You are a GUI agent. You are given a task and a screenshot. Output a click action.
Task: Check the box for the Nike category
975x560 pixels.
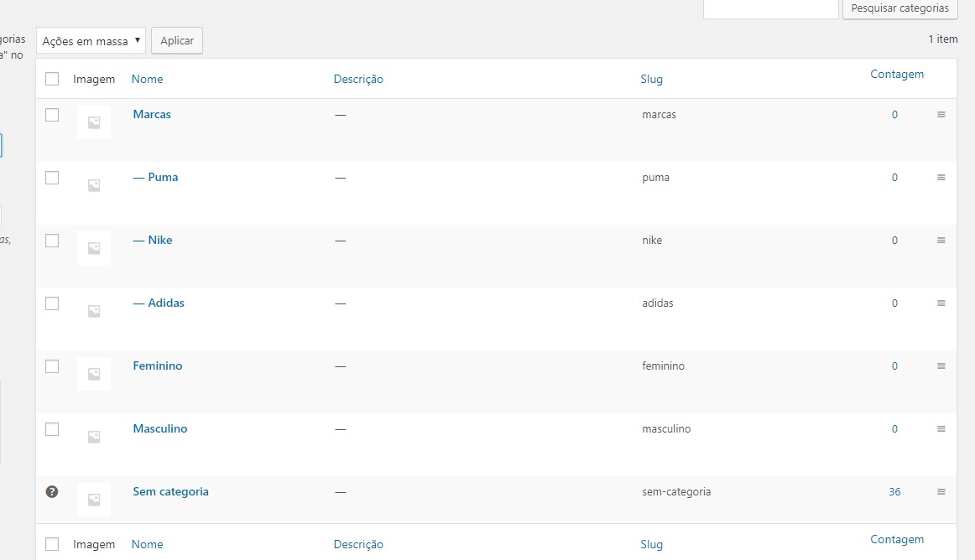52,241
